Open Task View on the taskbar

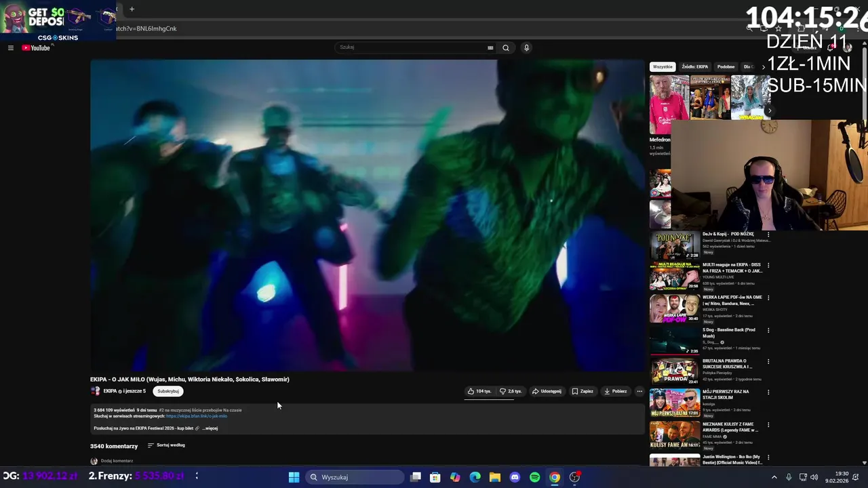point(416,477)
